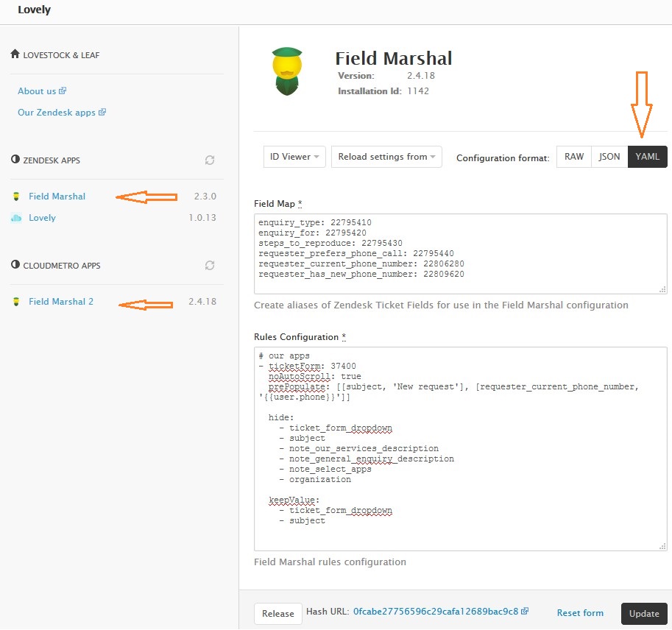
Task: Click the Field Map resize handle
Action: tap(662, 290)
